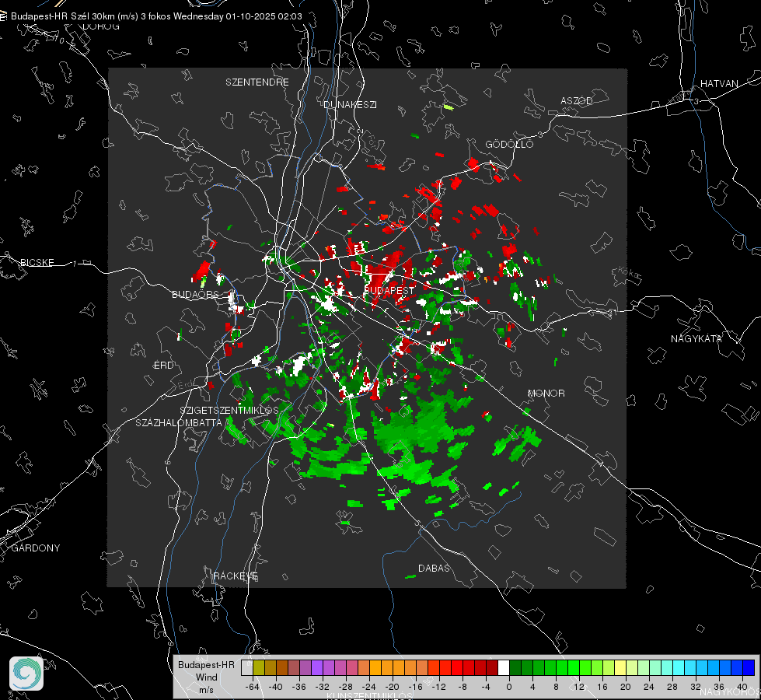Screen dimensions: 761x700
Task: Click the NAGYKÁTA city label
Action: pyautogui.click(x=696, y=338)
